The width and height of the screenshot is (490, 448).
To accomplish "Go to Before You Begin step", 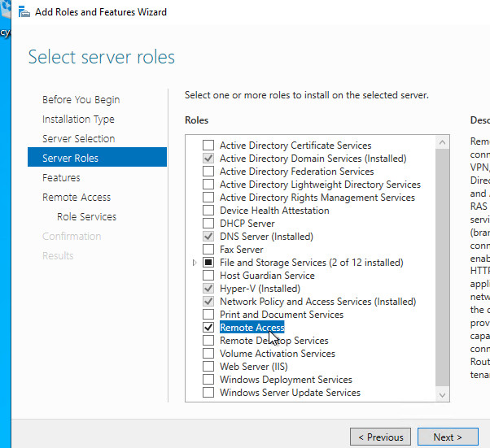I will pos(81,100).
